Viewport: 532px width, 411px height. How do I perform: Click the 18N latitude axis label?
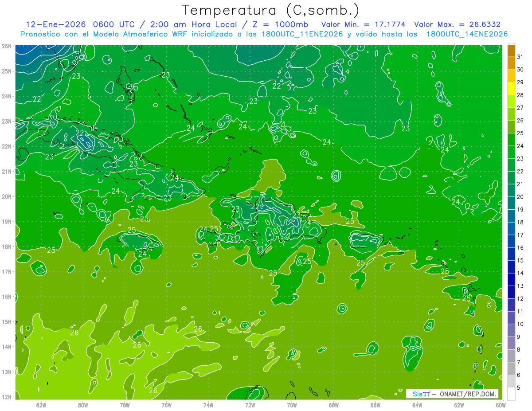[6, 247]
